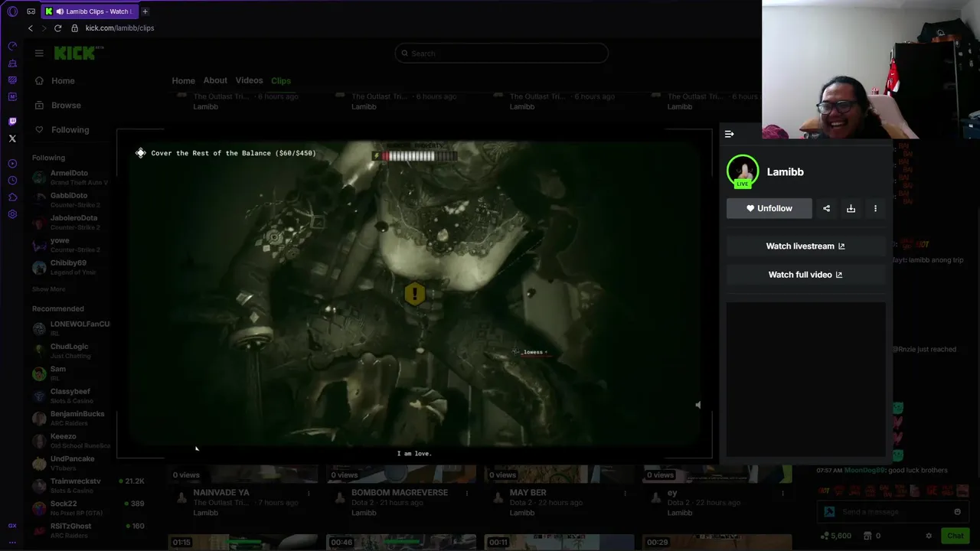Viewport: 980px width, 551px height.
Task: Click the 5,600 channel points icon
Action: 824,536
